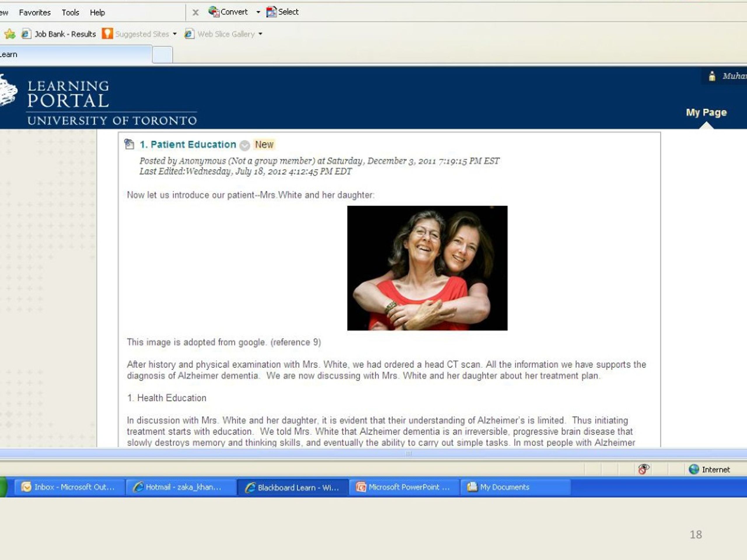Open a new blank browser tab
The height and width of the screenshot is (560, 747).
(x=163, y=55)
